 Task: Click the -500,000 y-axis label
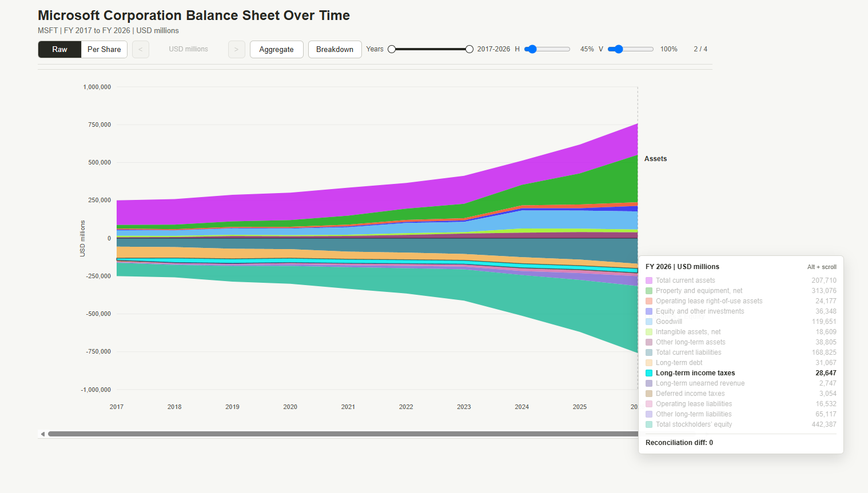(x=98, y=314)
